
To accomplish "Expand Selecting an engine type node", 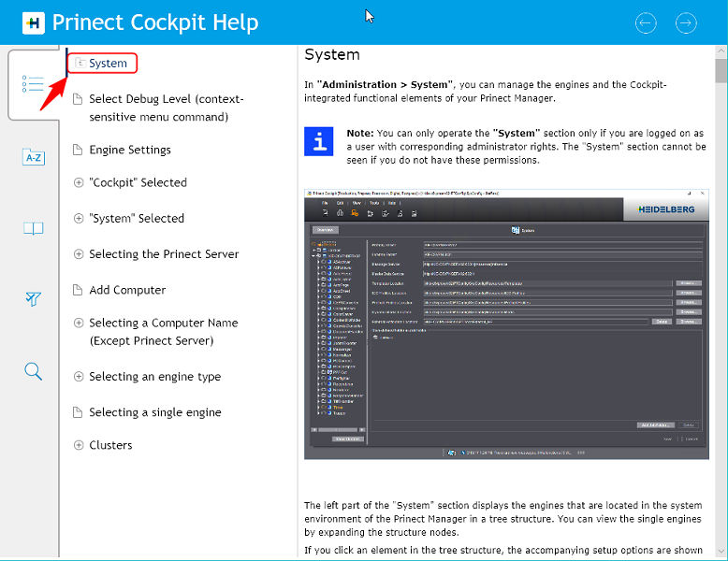I will pos(79,377).
